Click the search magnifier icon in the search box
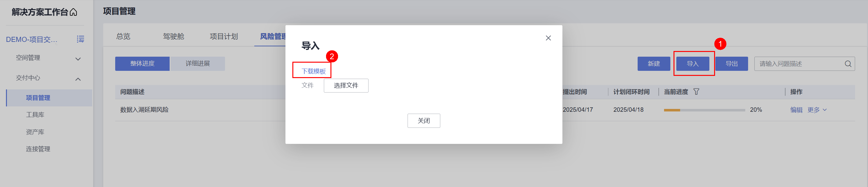This screenshot has width=868, height=187. 848,64
